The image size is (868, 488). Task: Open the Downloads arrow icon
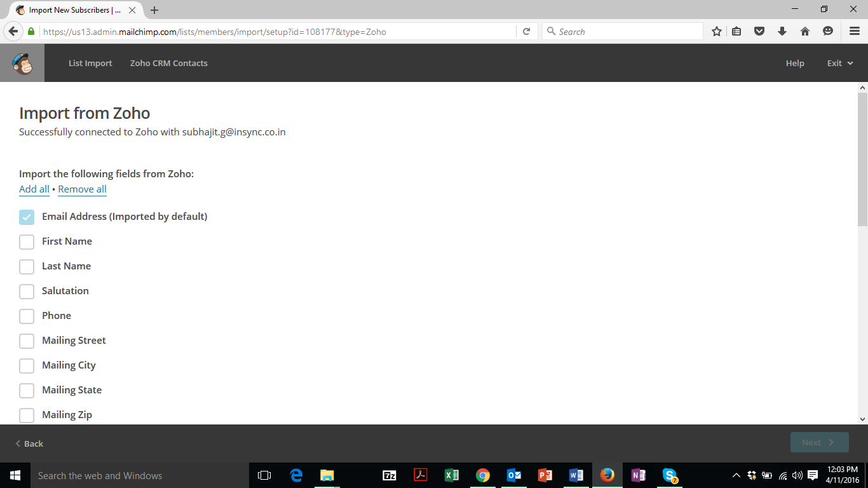pyautogui.click(x=782, y=31)
